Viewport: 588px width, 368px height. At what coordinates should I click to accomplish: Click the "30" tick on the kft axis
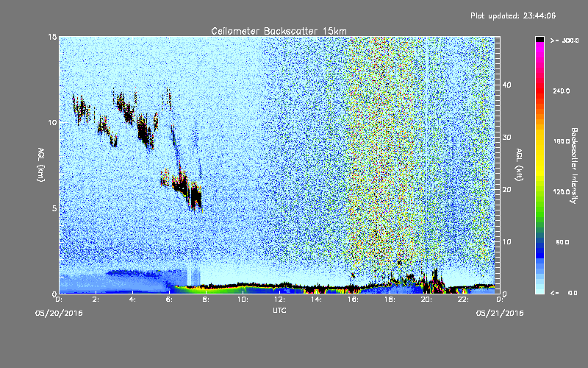506,138
